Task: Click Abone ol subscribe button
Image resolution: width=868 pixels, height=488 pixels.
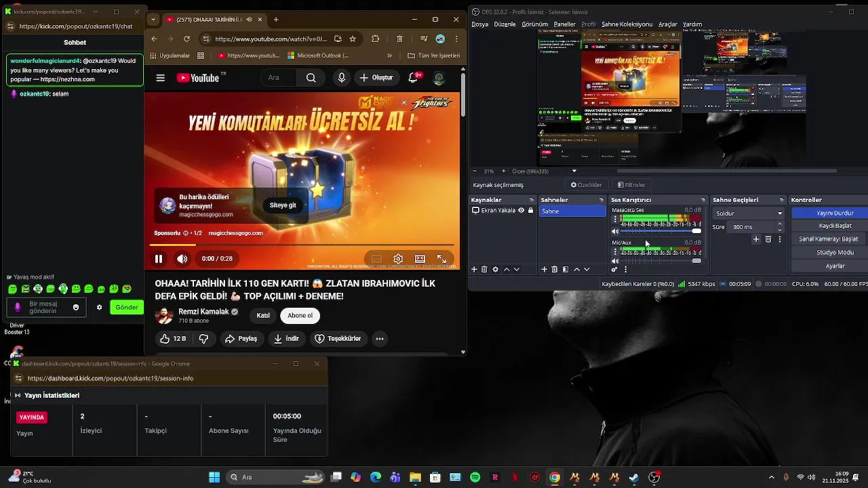Action: (x=300, y=315)
